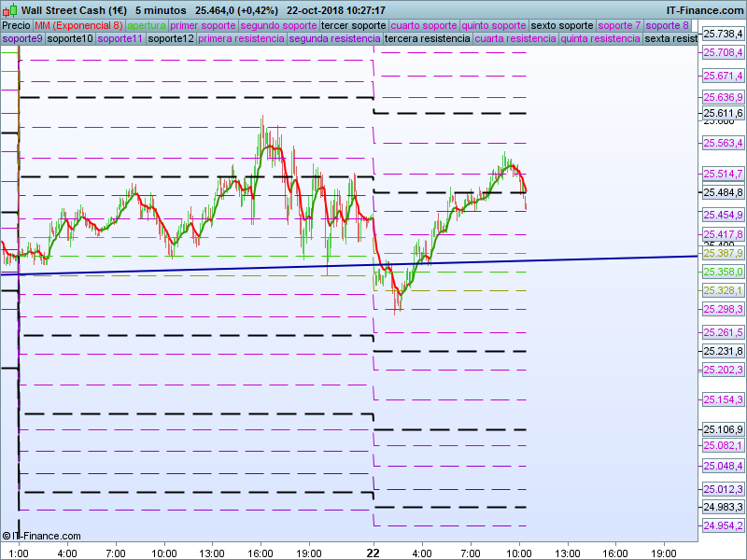Open the truncated sexta resist legend label
This screenshot has height=560, width=747.
pyautogui.click(x=670, y=38)
